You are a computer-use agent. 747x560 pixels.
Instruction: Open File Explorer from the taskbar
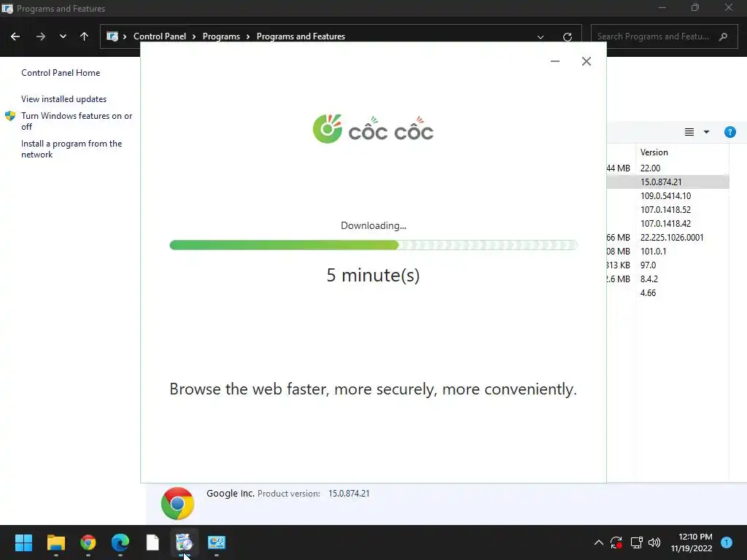point(55,542)
